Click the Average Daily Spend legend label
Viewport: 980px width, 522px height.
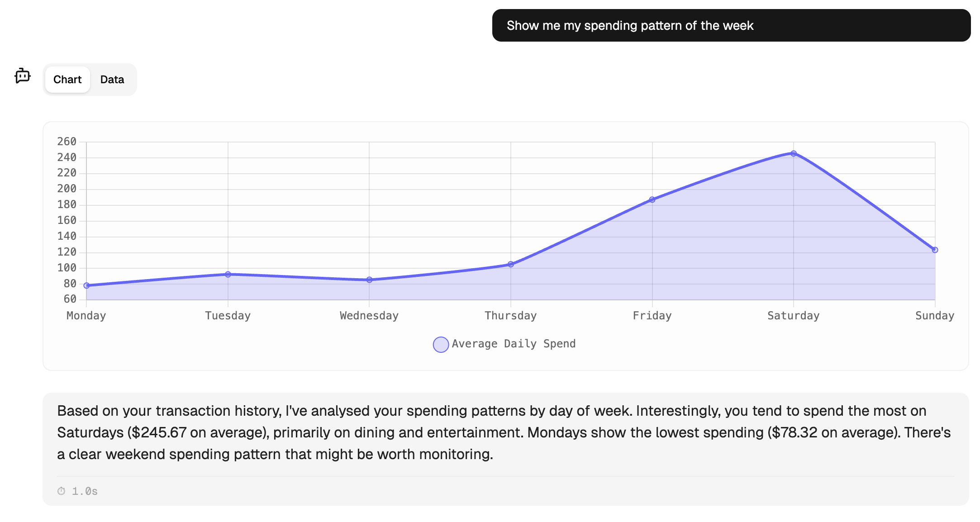(x=513, y=344)
